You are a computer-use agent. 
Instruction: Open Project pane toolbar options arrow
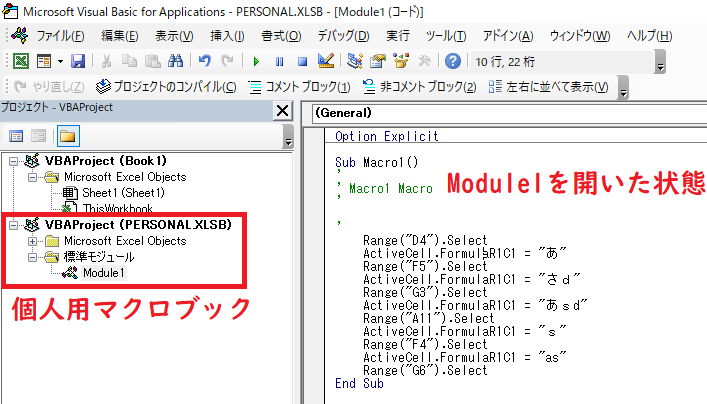point(288,136)
